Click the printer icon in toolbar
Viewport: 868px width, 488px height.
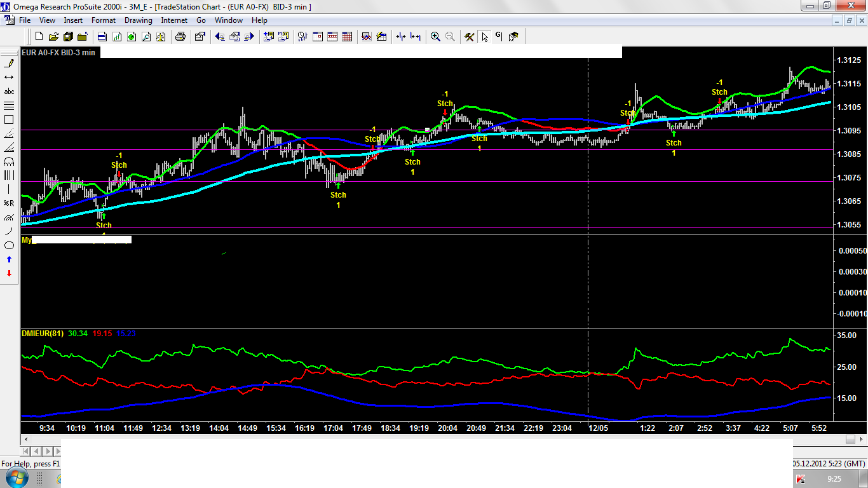[x=180, y=37]
